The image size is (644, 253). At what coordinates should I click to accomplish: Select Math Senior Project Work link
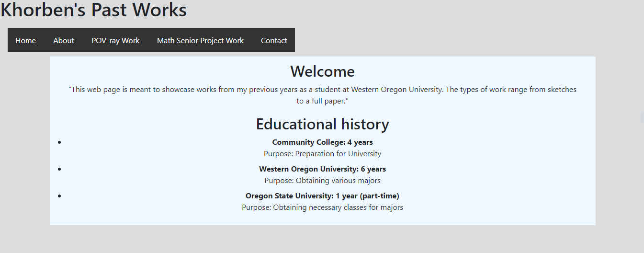point(200,41)
